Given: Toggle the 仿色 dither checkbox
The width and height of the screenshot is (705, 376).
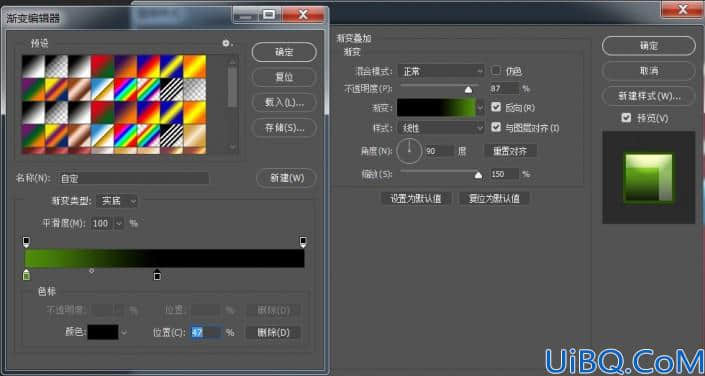Looking at the screenshot, I should click(496, 71).
